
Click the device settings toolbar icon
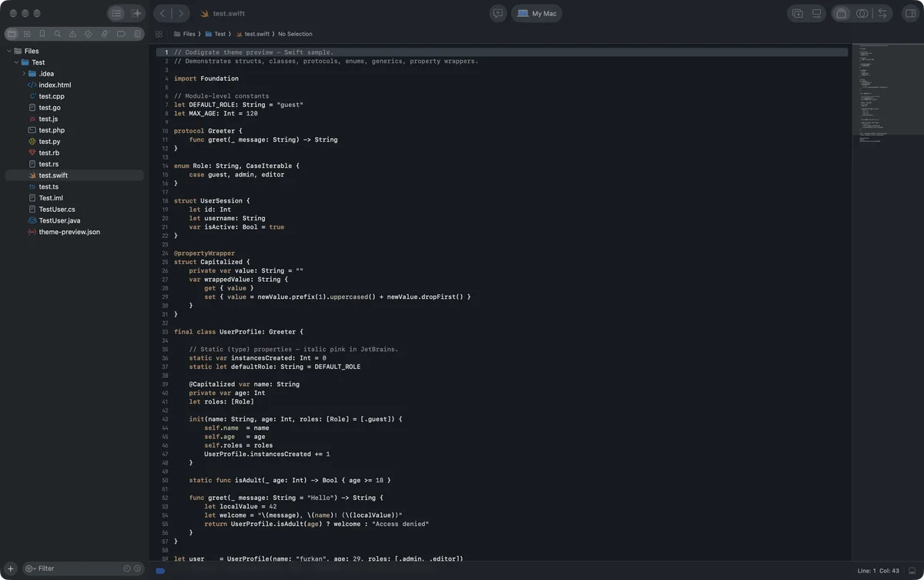point(817,14)
